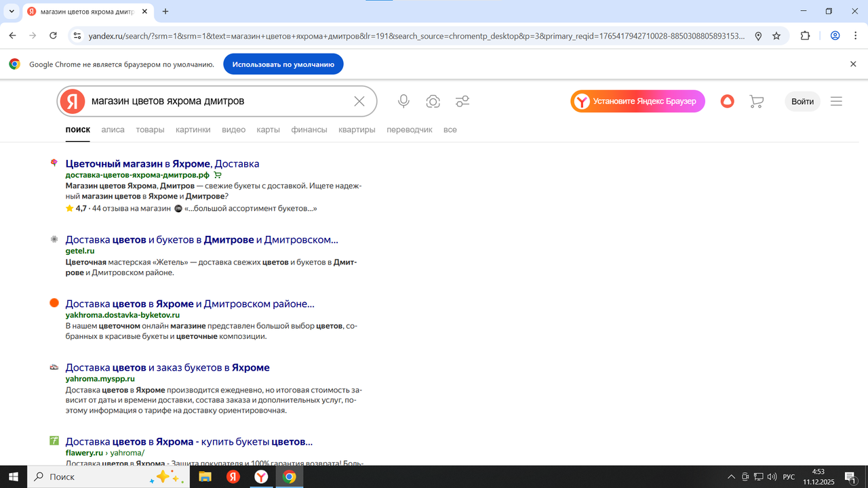The height and width of the screenshot is (488, 868).
Task: Switch to the алиса tab
Action: pyautogui.click(x=113, y=129)
